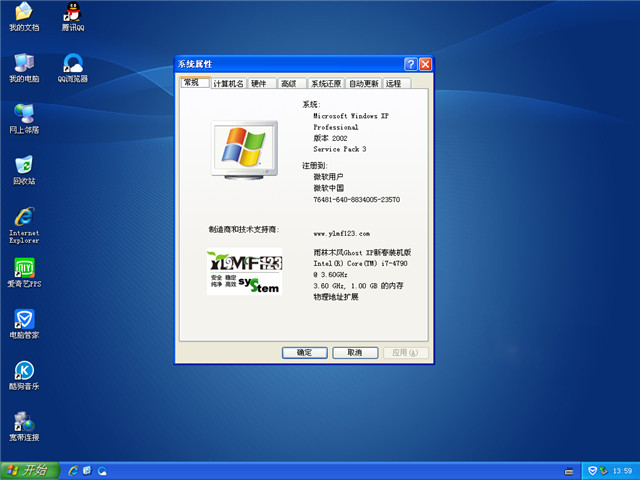Open the 远程 tab
Image resolution: width=640 pixels, height=480 pixels.
397,83
